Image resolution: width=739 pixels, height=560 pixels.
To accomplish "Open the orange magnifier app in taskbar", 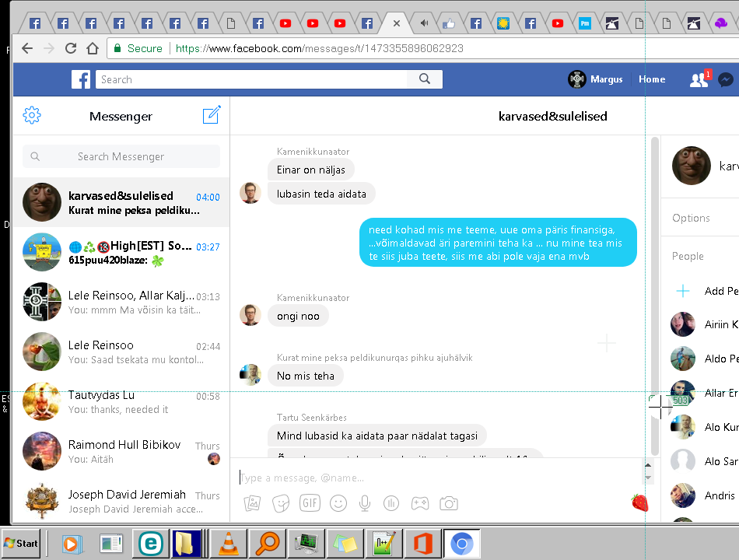I will tap(268, 543).
